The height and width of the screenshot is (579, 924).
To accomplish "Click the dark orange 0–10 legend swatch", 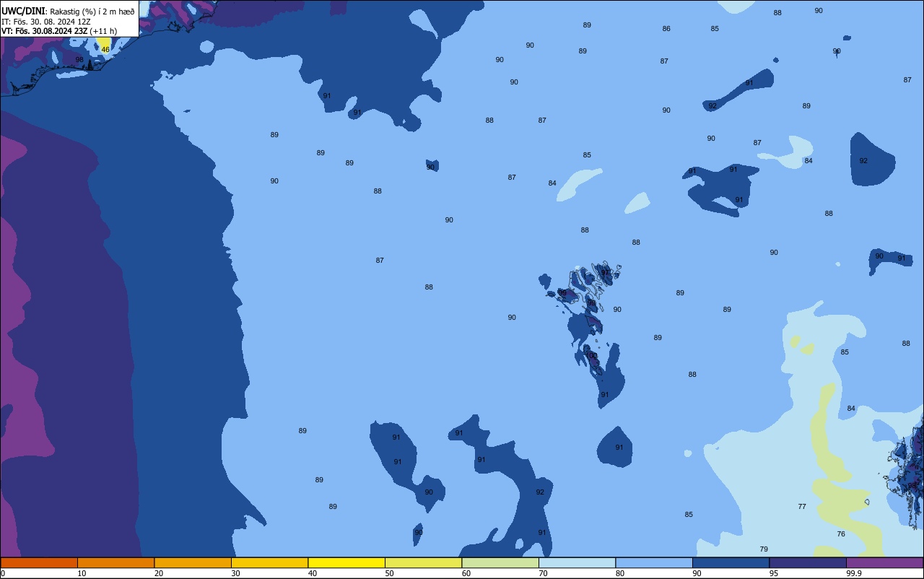I will click(39, 562).
